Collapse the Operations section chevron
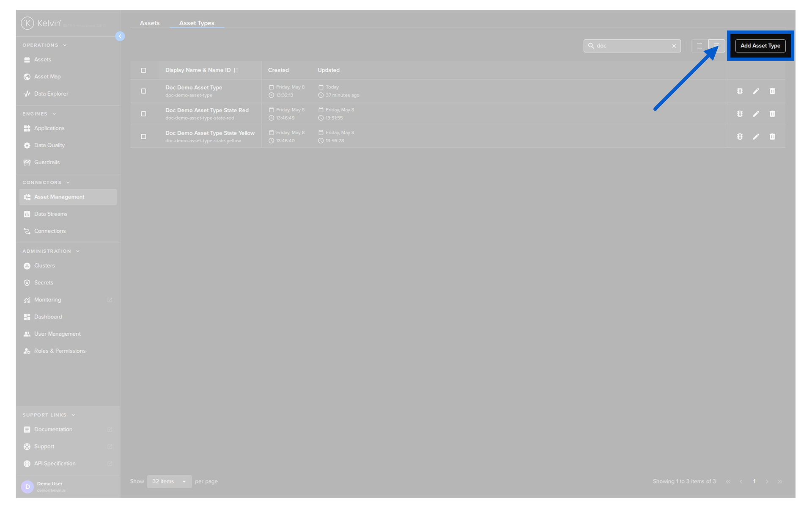812x508 pixels. pos(65,45)
